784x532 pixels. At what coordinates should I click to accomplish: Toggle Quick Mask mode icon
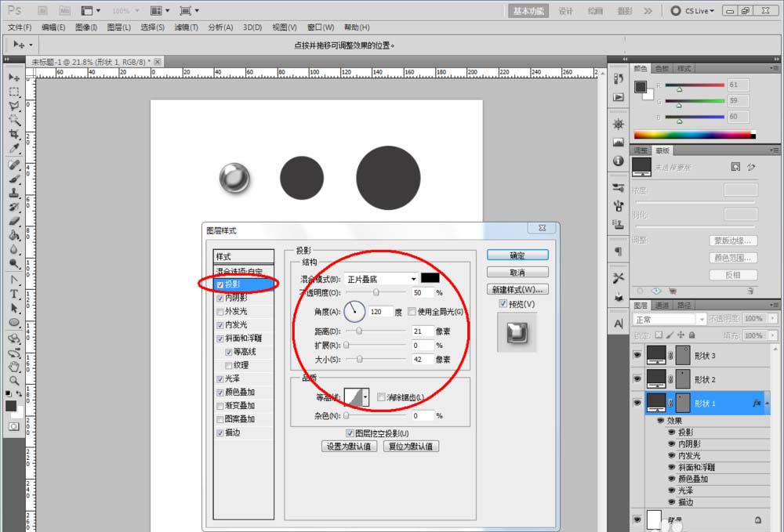[x=14, y=426]
